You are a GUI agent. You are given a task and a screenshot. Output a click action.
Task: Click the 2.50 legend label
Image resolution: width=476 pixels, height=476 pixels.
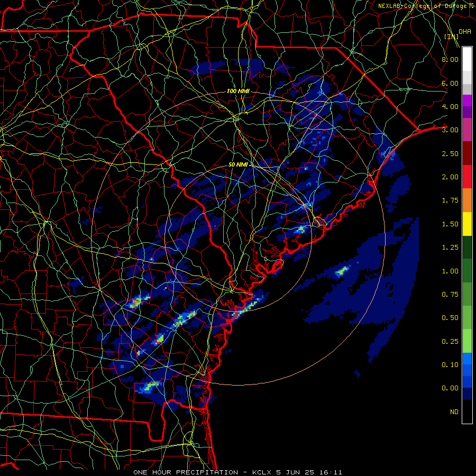450,153
